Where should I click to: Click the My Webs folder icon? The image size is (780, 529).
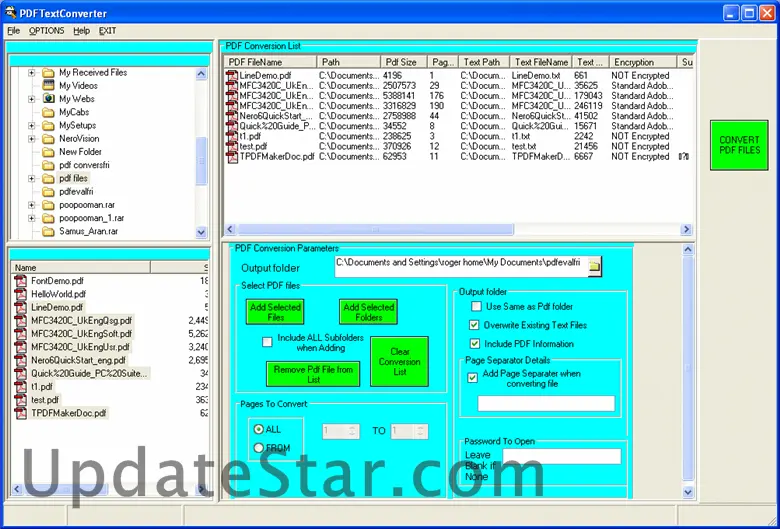pos(47,99)
